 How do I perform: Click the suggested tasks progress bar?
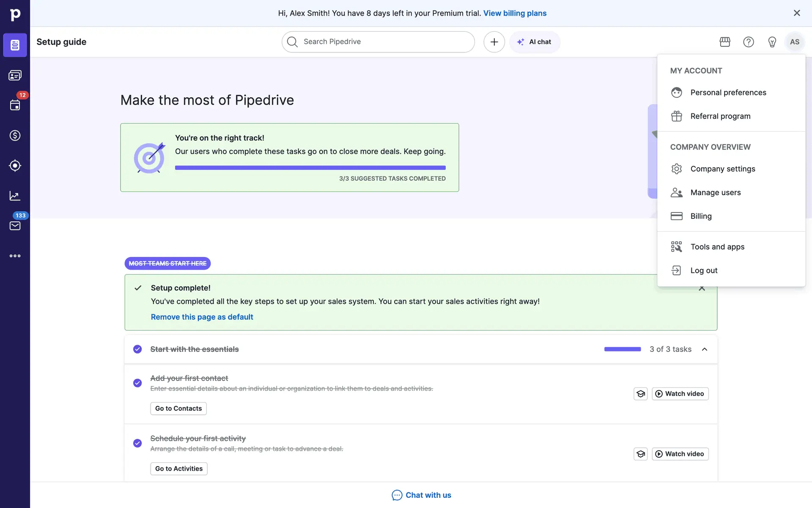(310, 168)
